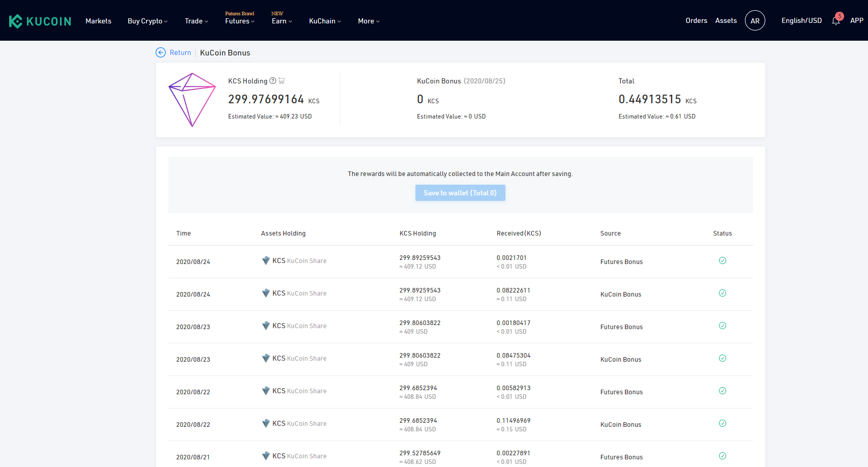Click the Return back-arrow icon
This screenshot has height=467, width=868.
point(161,52)
